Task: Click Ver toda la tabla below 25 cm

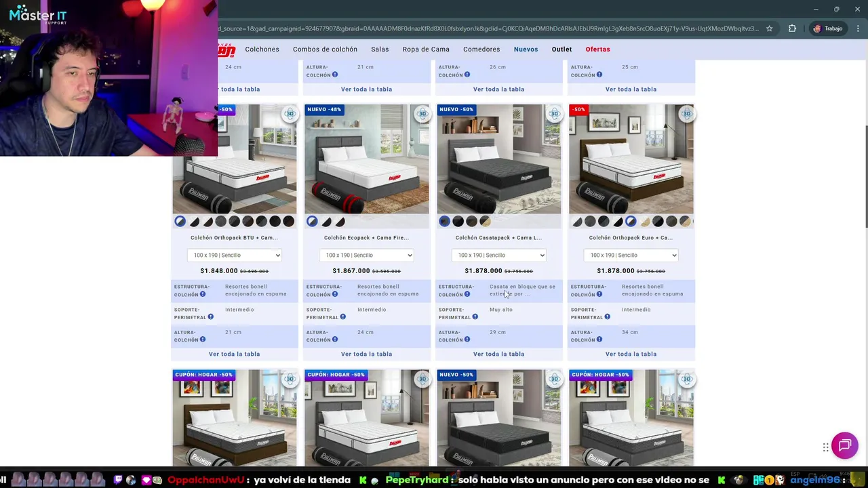Action: pyautogui.click(x=631, y=89)
